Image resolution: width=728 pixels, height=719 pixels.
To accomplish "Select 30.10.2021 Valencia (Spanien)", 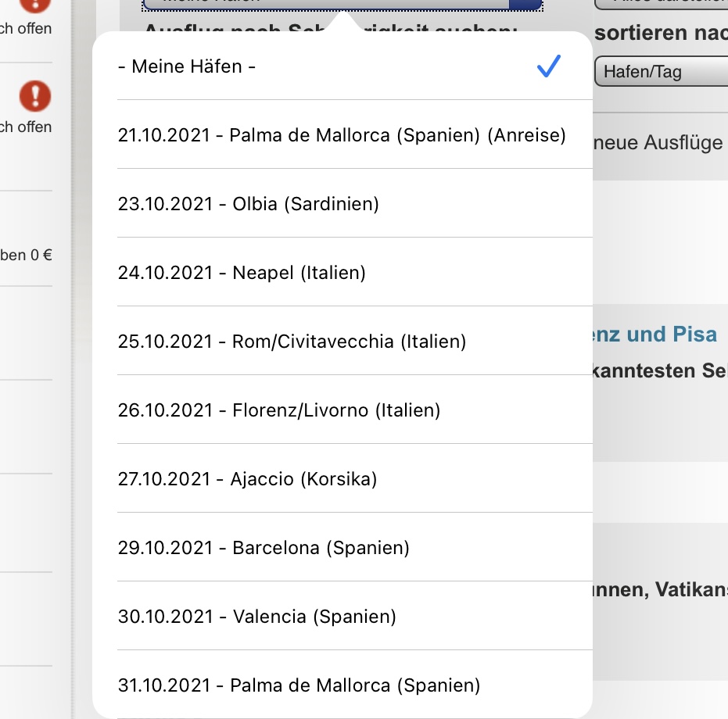I will point(257,617).
